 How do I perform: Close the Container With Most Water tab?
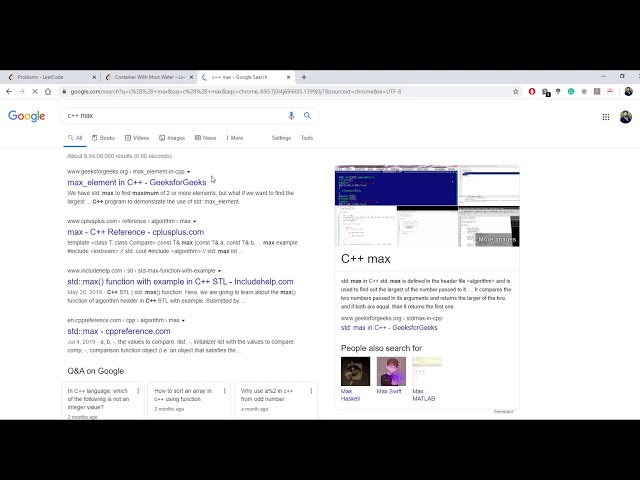191,77
